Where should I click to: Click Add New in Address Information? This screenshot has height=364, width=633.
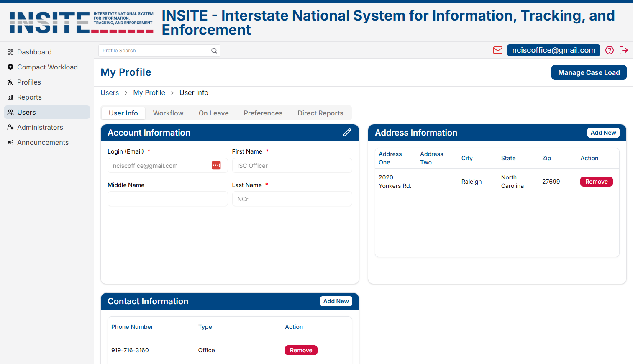tap(603, 133)
